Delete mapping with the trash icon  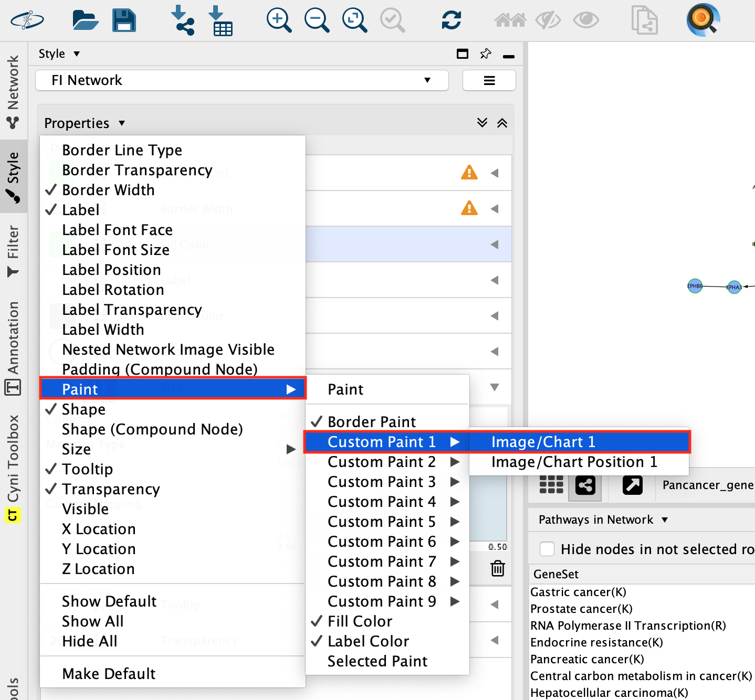tap(497, 568)
